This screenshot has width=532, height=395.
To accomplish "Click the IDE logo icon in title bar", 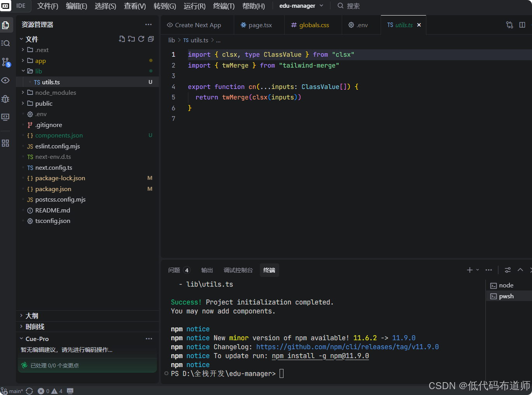I will click(x=5, y=6).
